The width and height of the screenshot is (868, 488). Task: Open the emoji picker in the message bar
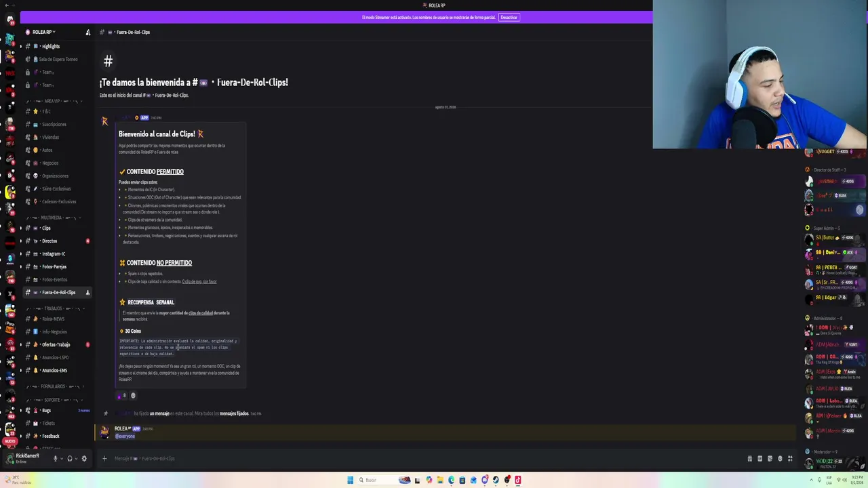click(780, 459)
